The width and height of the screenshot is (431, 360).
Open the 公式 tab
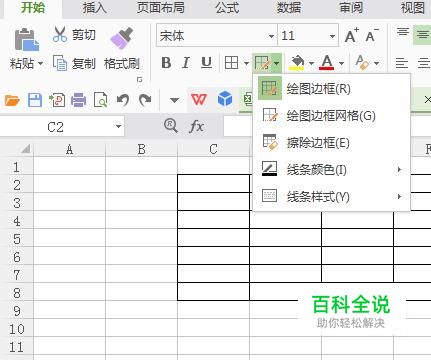[227, 7]
